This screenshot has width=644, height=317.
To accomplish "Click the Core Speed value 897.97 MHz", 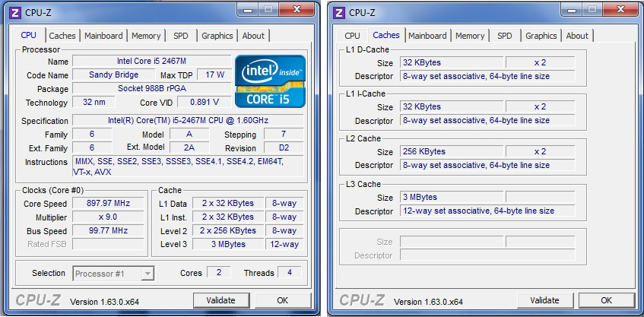I will 109,203.
